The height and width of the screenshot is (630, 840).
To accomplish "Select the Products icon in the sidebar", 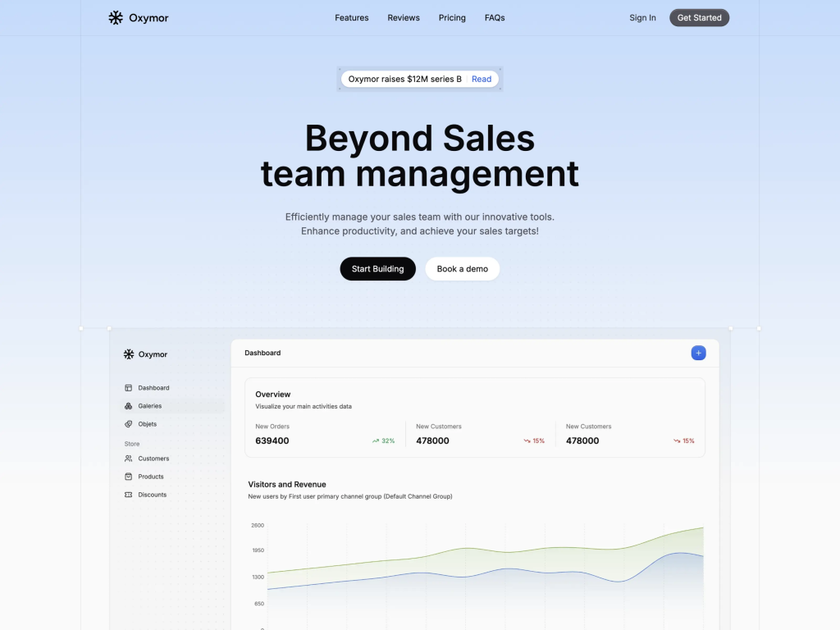I will (128, 477).
